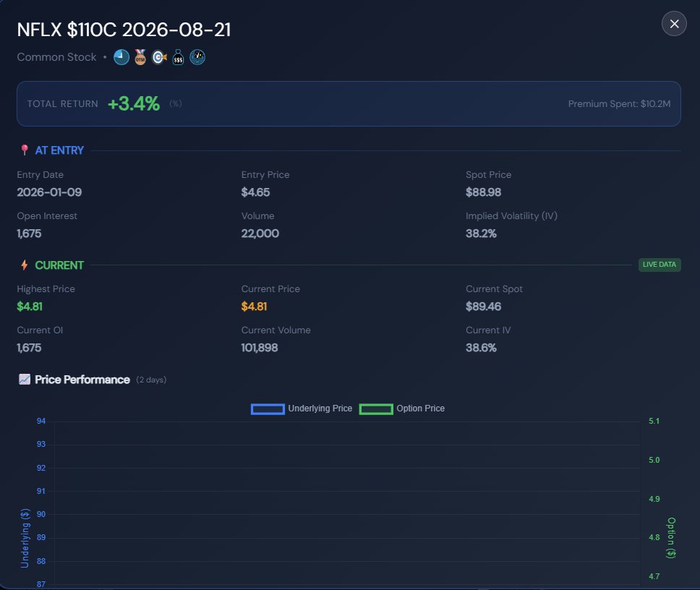The height and width of the screenshot is (590, 700).
Task: Click the CURRENT section heading
Action: click(59, 265)
